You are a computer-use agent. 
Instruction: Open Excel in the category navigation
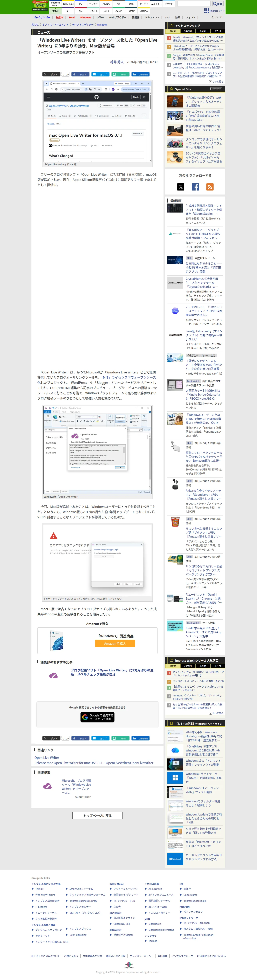(72, 17)
